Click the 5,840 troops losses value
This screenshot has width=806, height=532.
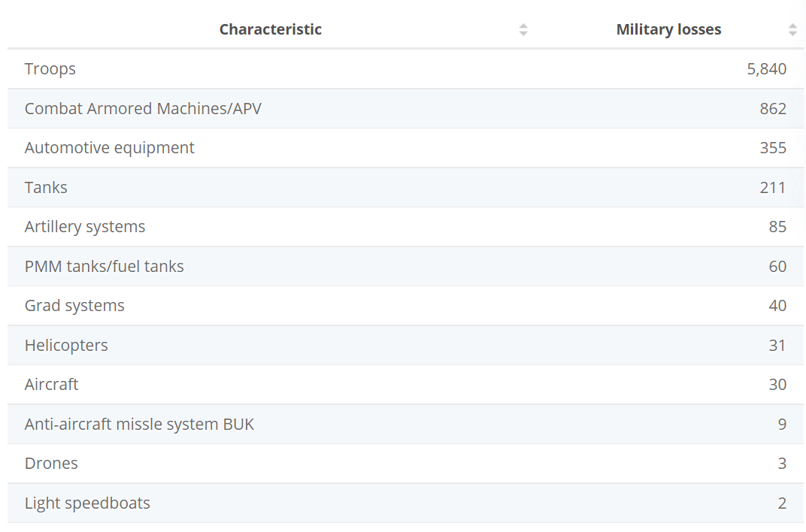[766, 69]
